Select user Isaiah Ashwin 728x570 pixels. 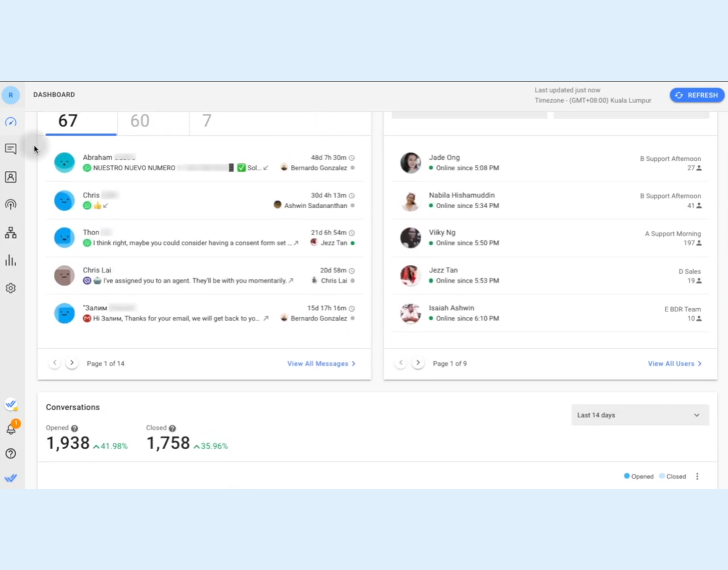pyautogui.click(x=551, y=313)
